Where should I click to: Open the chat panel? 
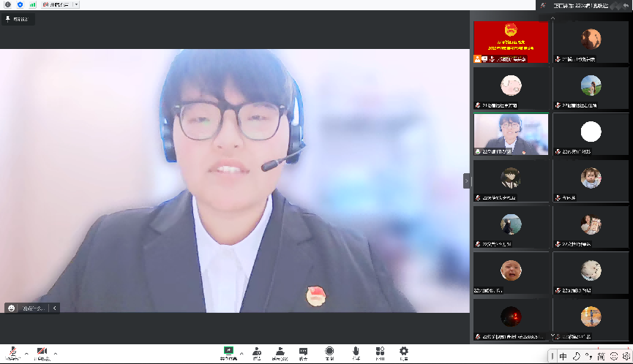tap(304, 352)
